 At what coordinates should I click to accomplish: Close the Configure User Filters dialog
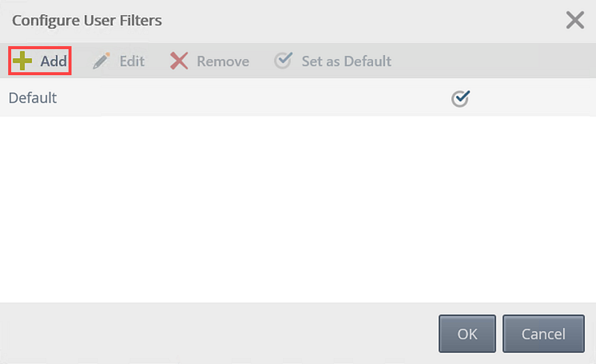[574, 20]
